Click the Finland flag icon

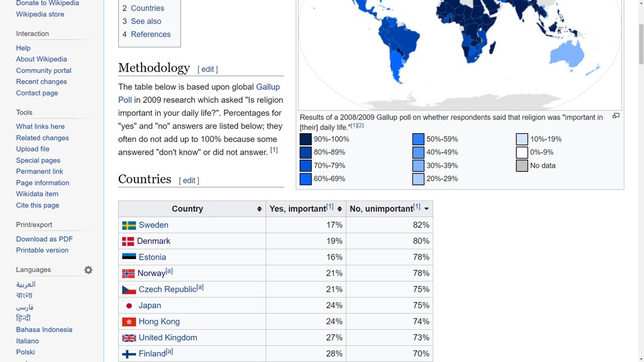click(x=129, y=354)
